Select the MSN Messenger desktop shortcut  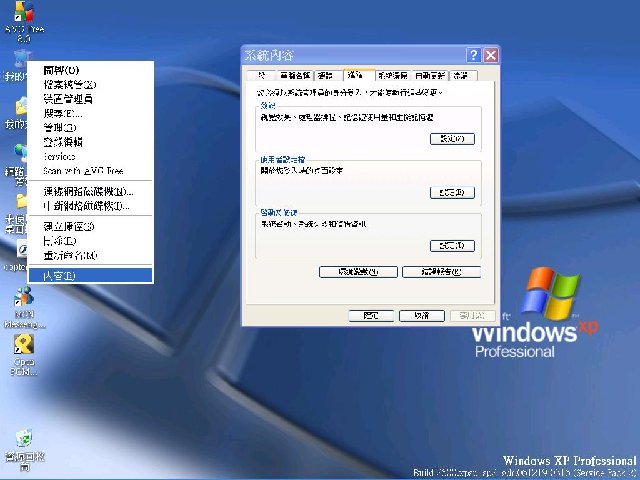[x=24, y=307]
